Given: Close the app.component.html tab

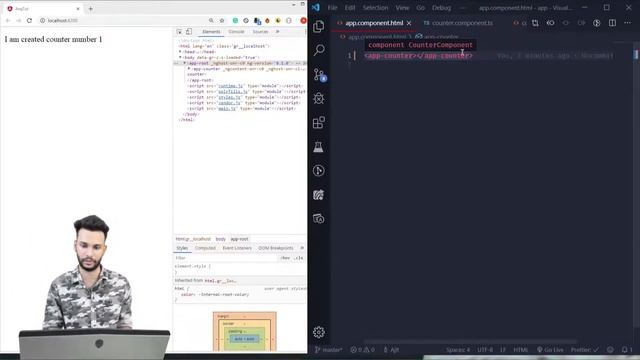Looking at the screenshot, I should 409,23.
